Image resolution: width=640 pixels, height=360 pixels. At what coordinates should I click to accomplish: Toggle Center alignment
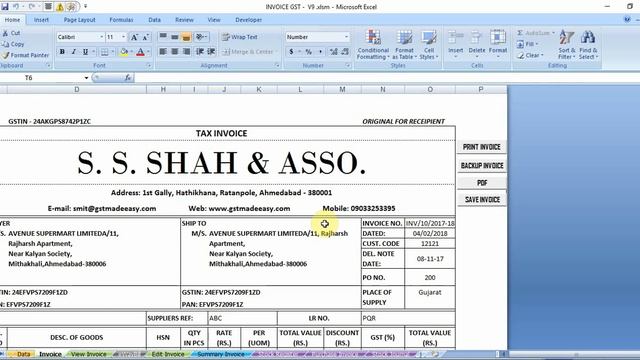(x=175, y=51)
